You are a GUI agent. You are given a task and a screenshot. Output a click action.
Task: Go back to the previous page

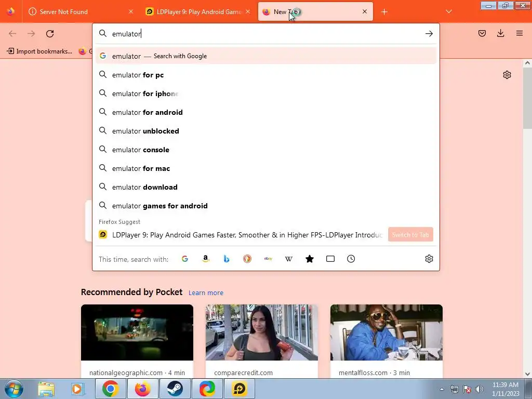coord(12,34)
